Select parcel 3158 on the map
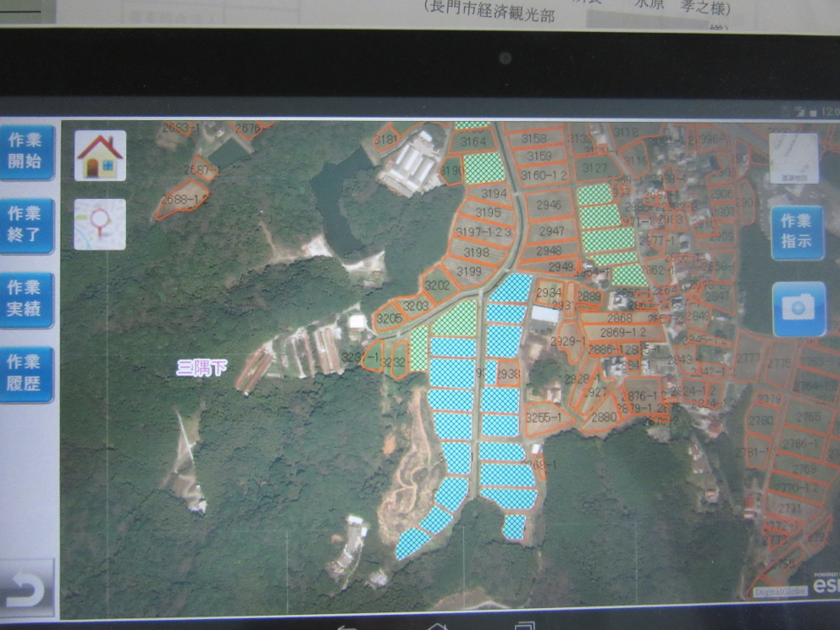 534,139
